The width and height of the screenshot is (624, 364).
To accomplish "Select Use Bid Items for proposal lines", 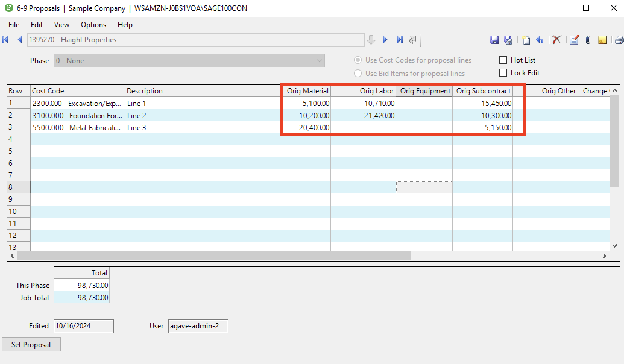I will tap(358, 74).
